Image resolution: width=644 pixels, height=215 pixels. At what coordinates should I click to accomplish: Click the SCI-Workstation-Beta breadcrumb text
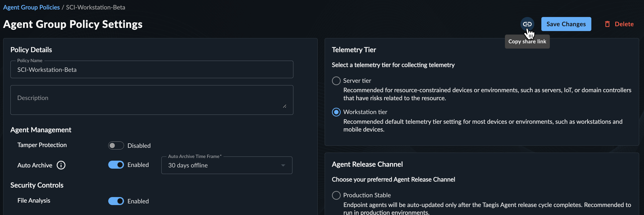[96, 7]
